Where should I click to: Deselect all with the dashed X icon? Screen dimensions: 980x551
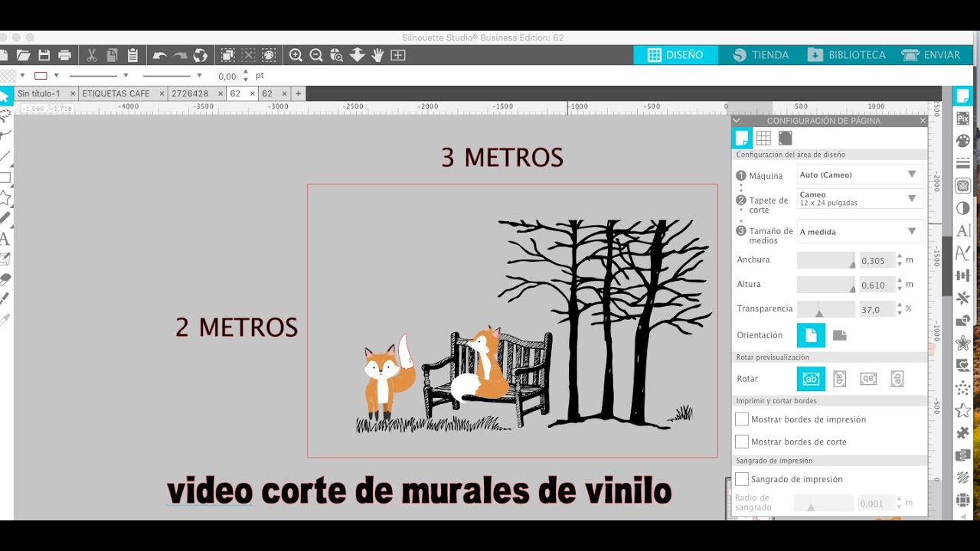click(x=248, y=55)
